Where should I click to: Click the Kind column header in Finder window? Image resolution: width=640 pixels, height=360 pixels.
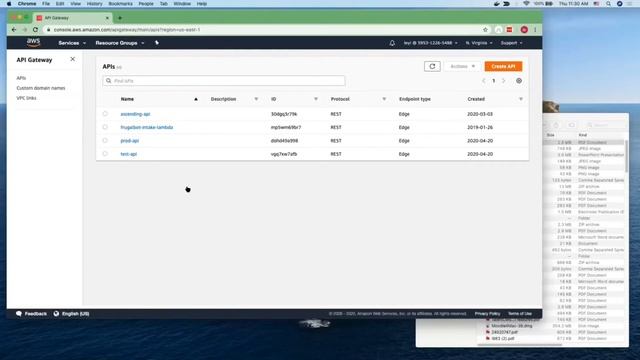(x=582, y=135)
